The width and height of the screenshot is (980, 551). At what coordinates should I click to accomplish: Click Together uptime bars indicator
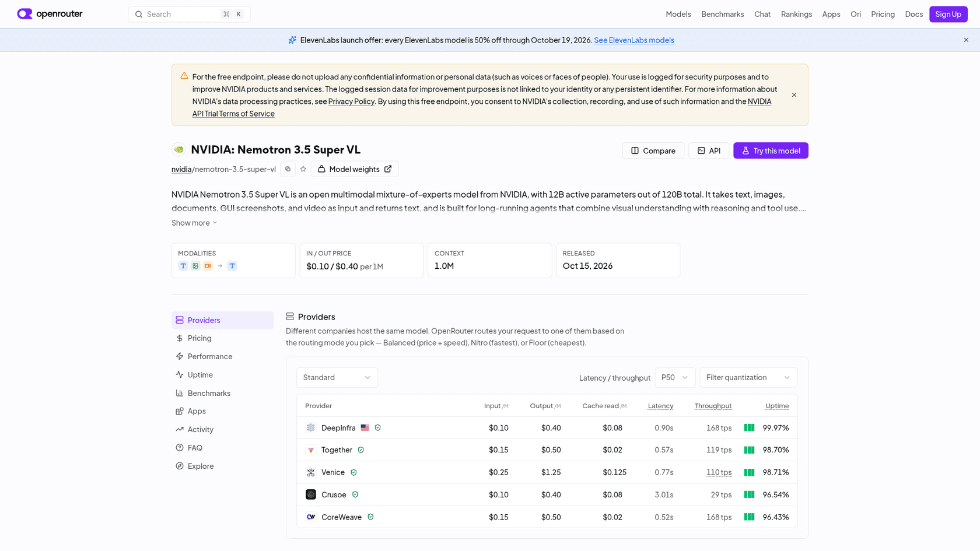coord(750,450)
